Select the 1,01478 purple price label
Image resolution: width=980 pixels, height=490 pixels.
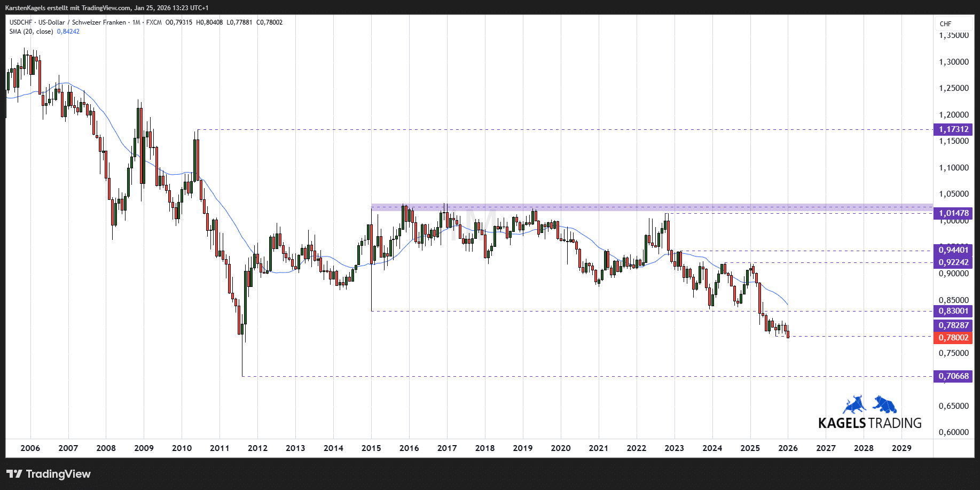click(x=953, y=213)
